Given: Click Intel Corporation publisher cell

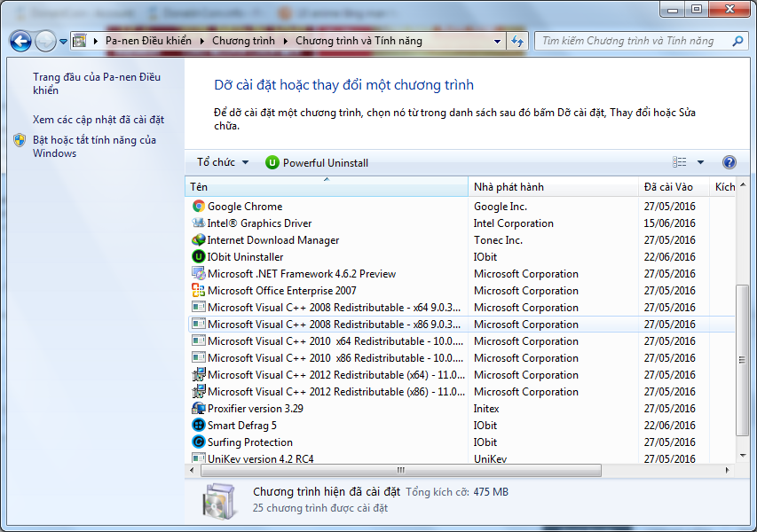Looking at the screenshot, I should coord(513,223).
